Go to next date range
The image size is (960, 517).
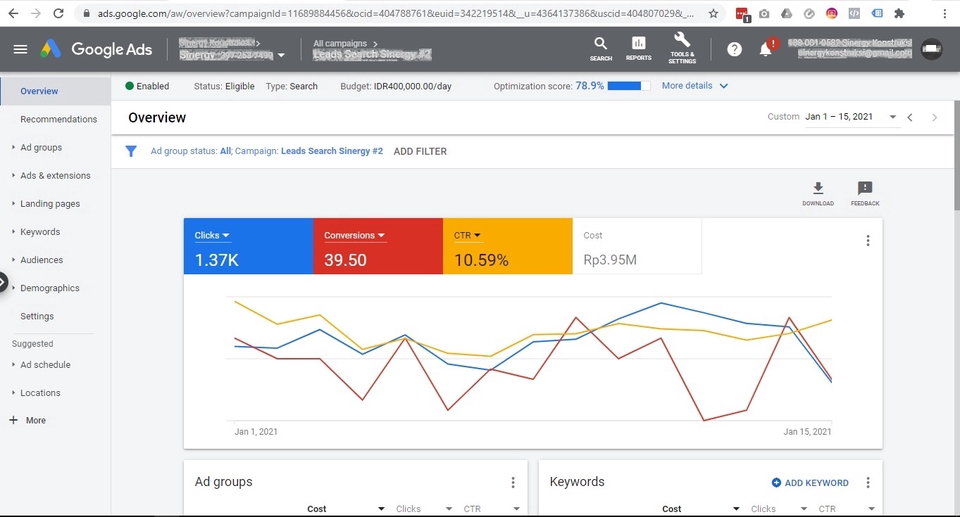(934, 117)
